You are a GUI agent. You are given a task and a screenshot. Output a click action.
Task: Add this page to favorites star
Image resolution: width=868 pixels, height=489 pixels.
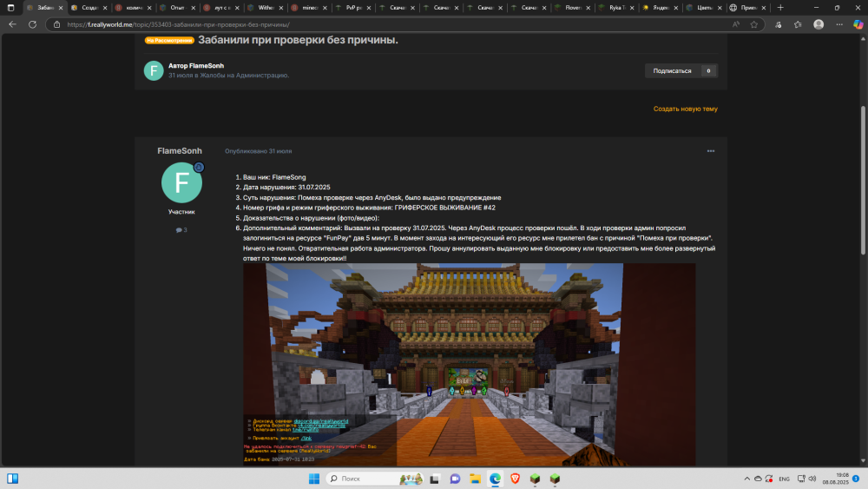coord(753,24)
